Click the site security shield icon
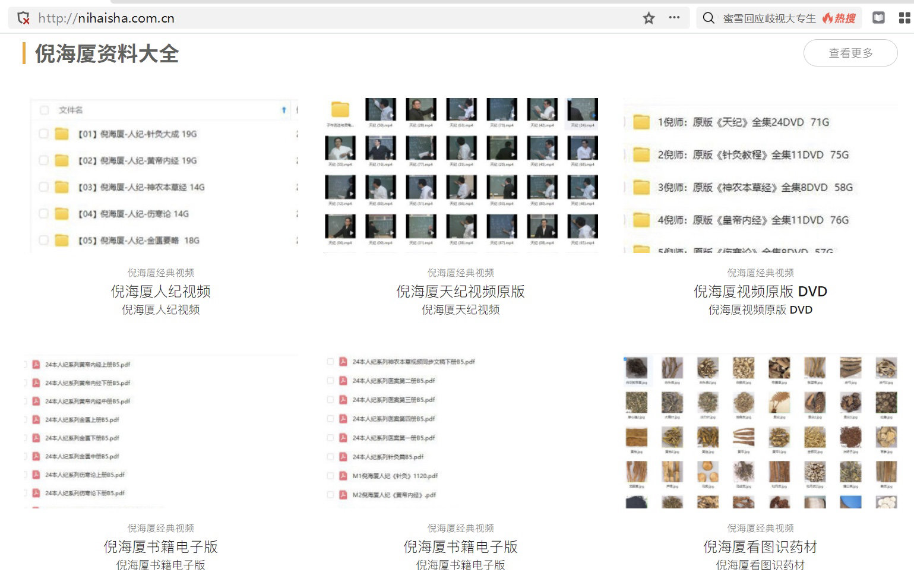 (x=24, y=18)
